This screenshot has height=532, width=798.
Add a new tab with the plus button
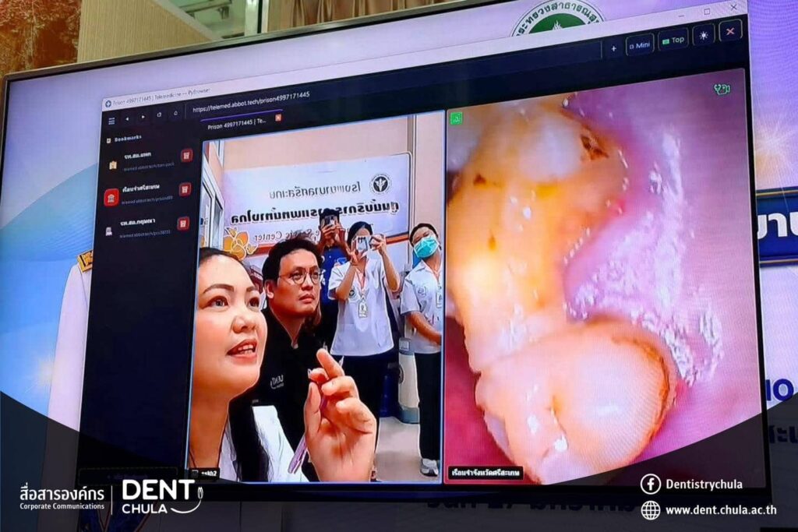[x=614, y=49]
